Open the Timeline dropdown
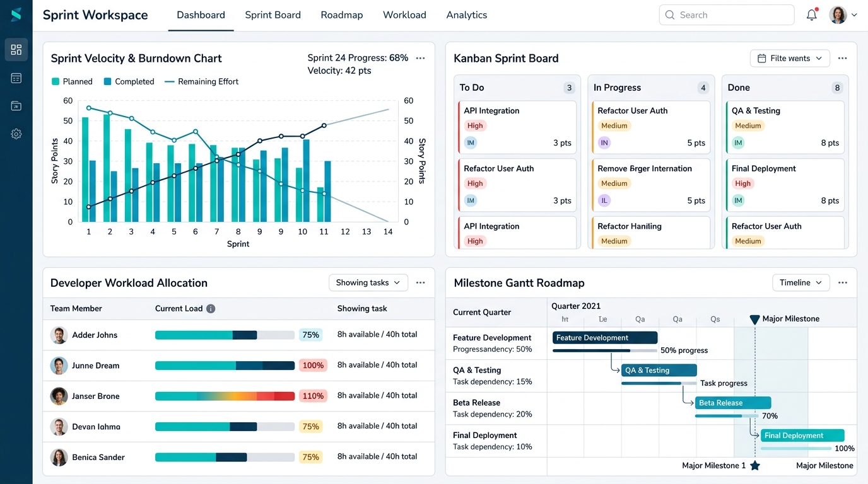868x484 pixels. (801, 282)
